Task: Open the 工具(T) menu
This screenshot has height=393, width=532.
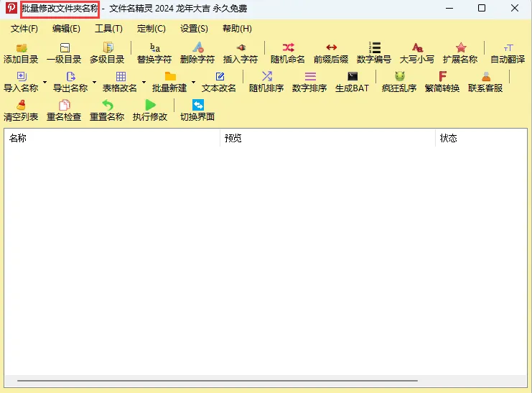Action: point(108,29)
